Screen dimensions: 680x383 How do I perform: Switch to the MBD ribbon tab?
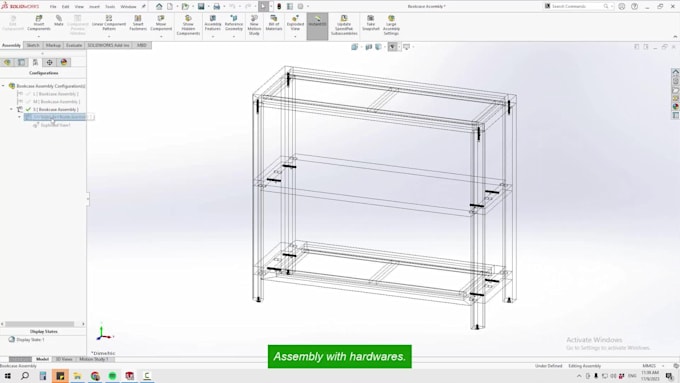click(x=142, y=45)
